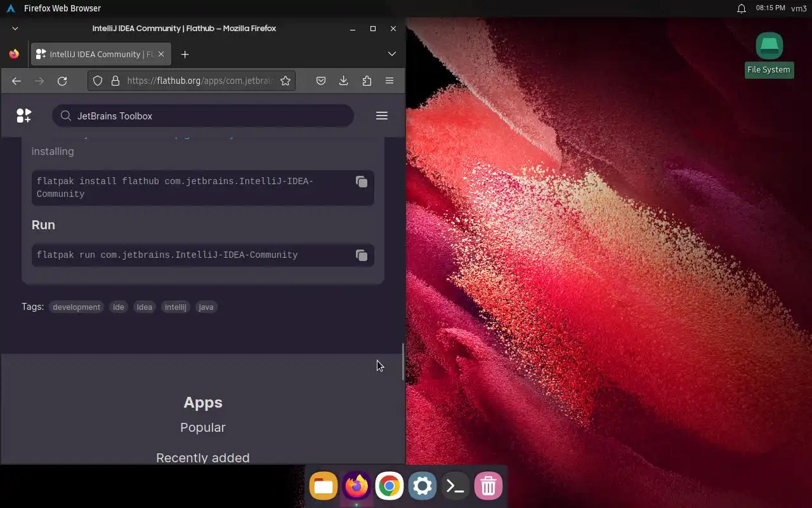Save page to Pocket
This screenshot has height=508, width=812.
(321, 81)
